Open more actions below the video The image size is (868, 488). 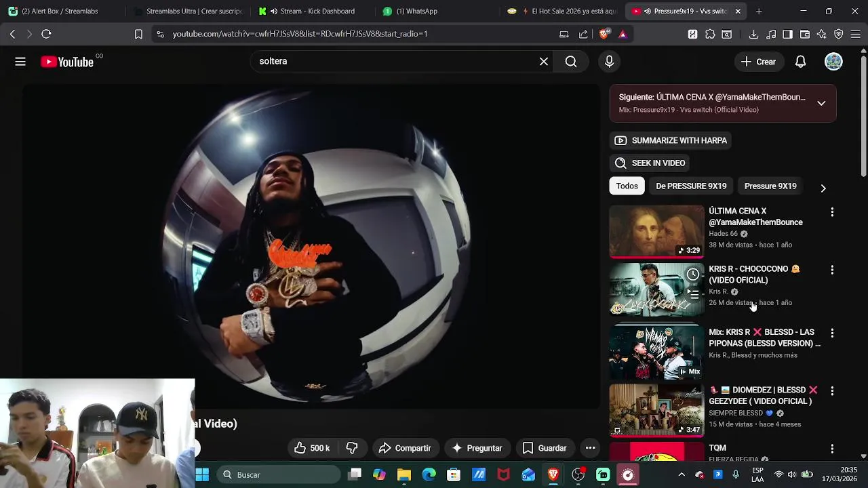[590, 448]
